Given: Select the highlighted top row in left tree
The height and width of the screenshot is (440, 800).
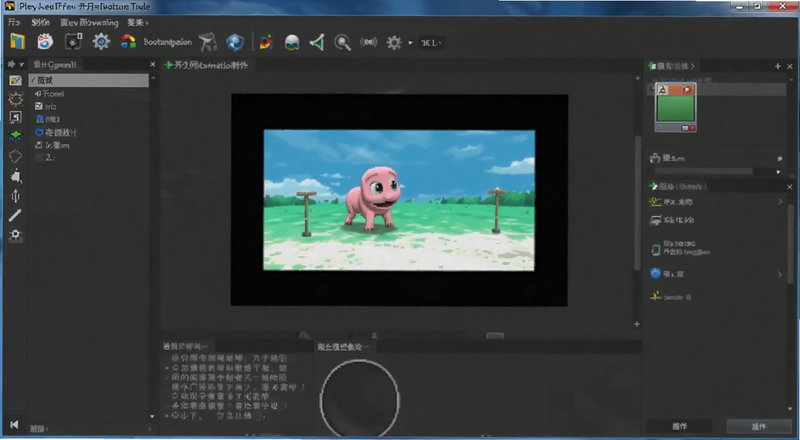Looking at the screenshot, I should coord(89,80).
